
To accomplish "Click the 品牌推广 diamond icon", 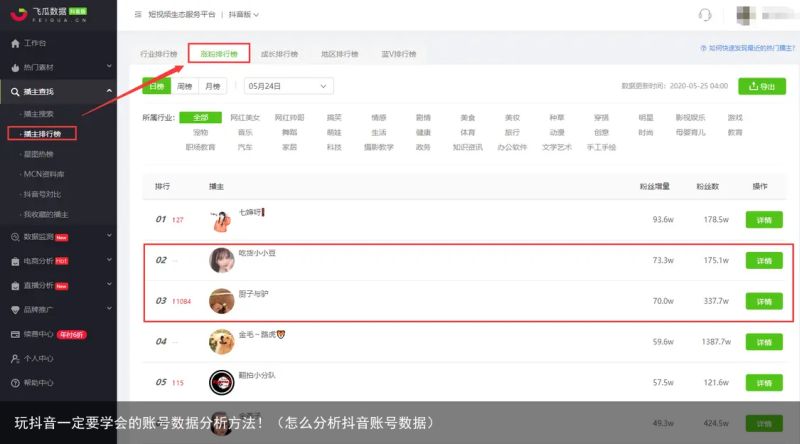I will (15, 310).
